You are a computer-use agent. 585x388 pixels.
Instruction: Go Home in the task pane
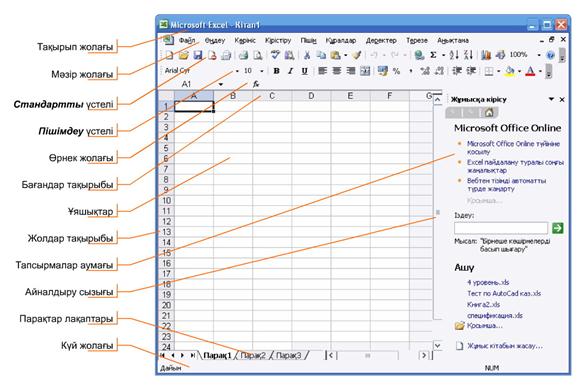point(489,112)
